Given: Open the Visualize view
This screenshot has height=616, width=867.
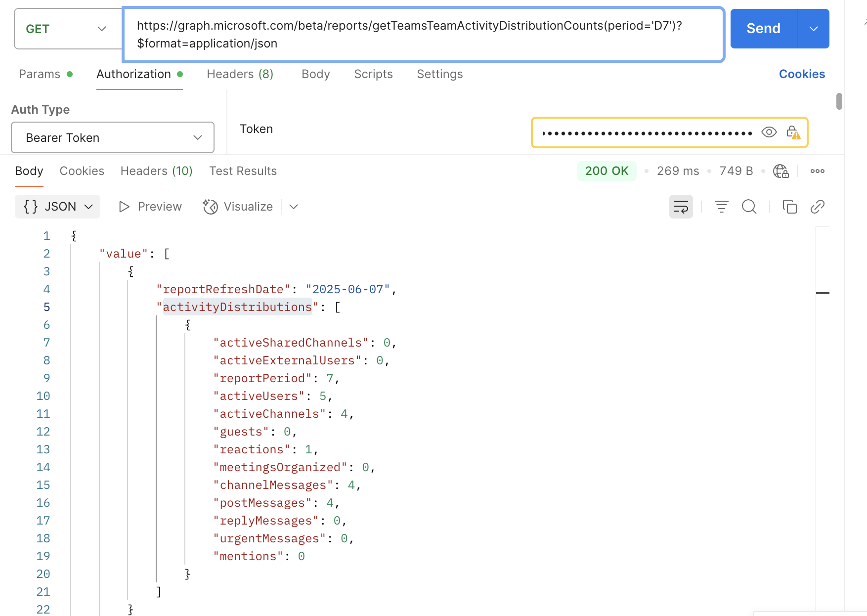Looking at the screenshot, I should [x=238, y=207].
